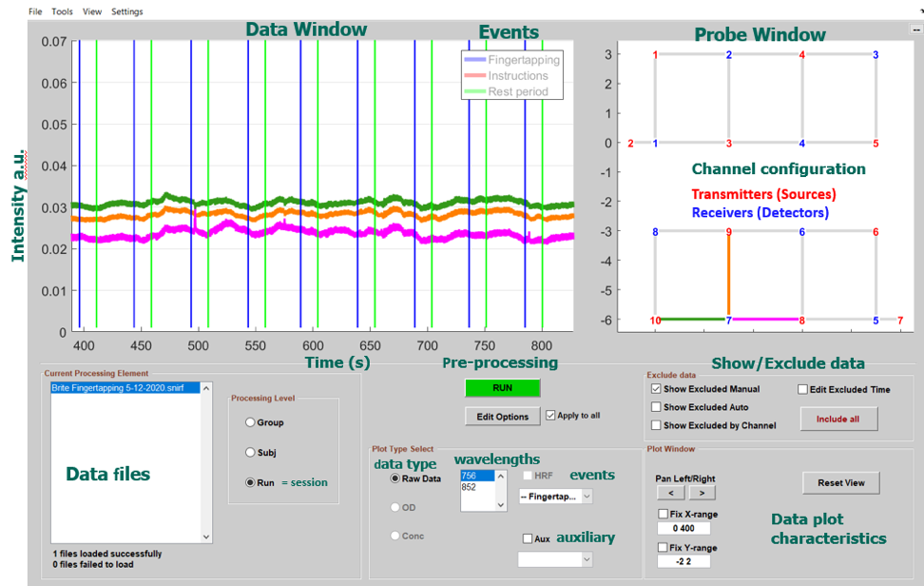The height and width of the screenshot is (586, 924).
Task: Enable Show Excluded Auto
Action: click(656, 407)
